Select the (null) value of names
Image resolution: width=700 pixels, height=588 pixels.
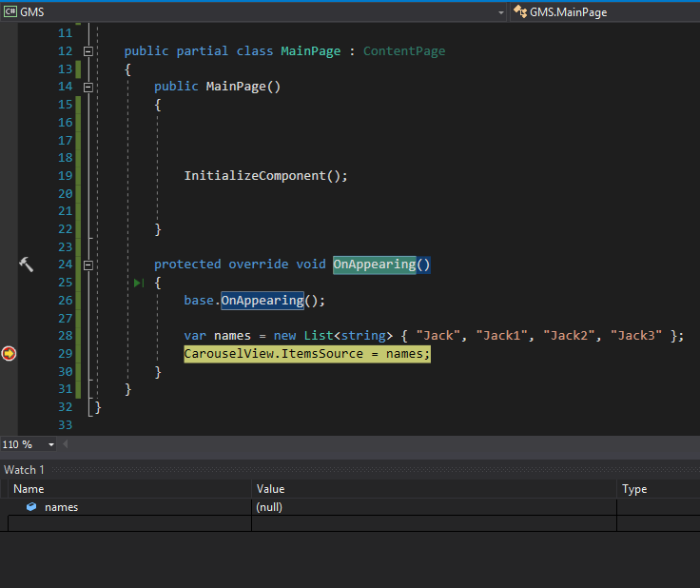pos(269,507)
